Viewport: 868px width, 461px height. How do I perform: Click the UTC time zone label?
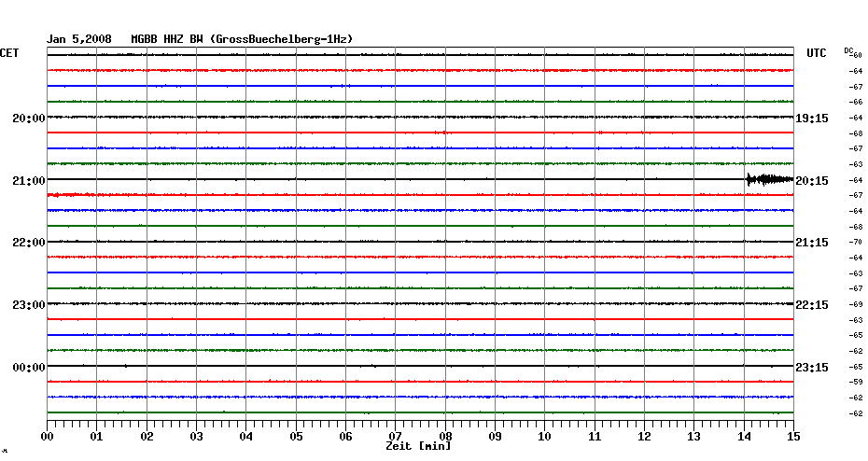(817, 53)
